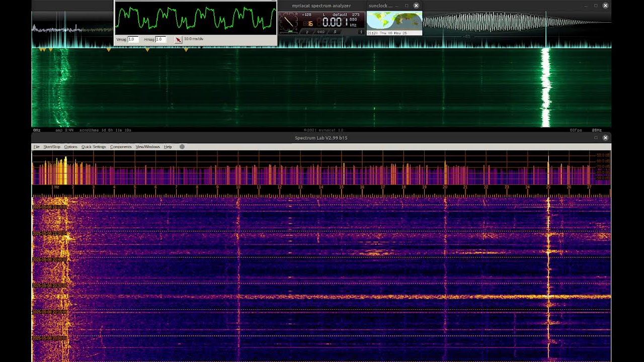Click the 5 Hz mark on frequency scale

(134, 187)
